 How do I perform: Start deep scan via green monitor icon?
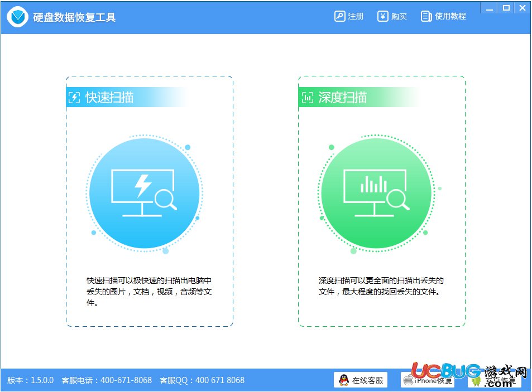click(x=376, y=193)
